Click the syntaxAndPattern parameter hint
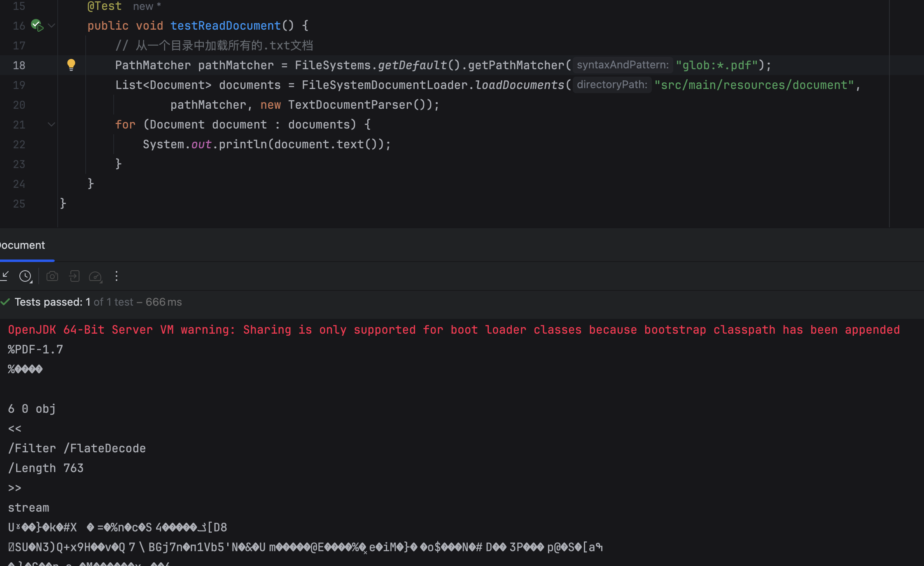924x566 pixels. click(x=622, y=65)
